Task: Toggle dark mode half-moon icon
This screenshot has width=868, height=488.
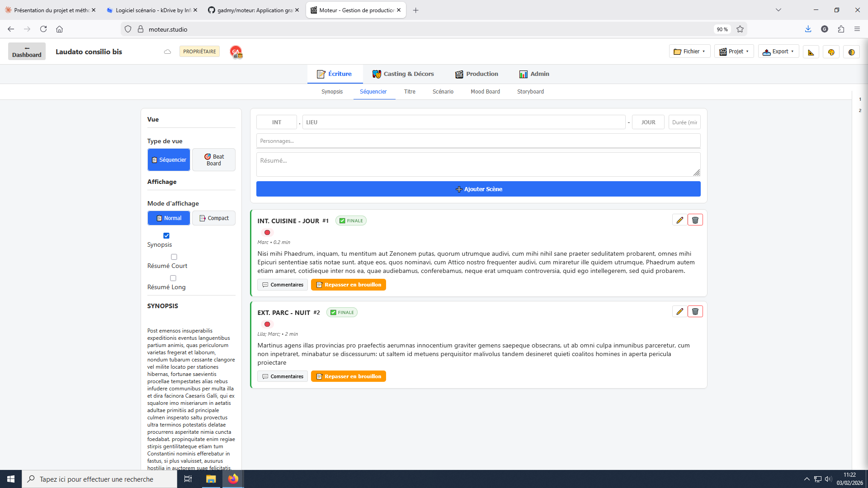Action: pos(851,52)
